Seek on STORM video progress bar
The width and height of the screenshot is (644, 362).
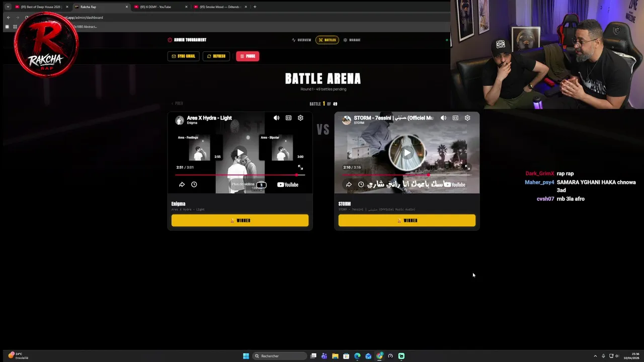click(x=407, y=175)
